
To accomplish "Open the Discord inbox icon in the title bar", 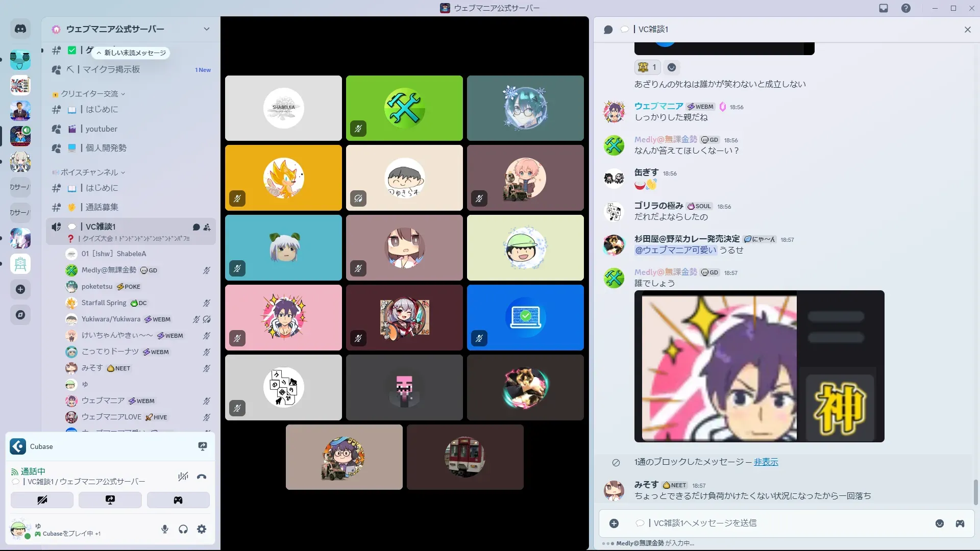I will click(x=884, y=8).
